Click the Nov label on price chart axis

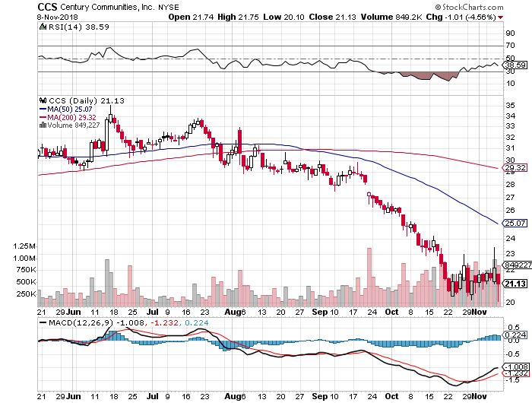coord(480,312)
